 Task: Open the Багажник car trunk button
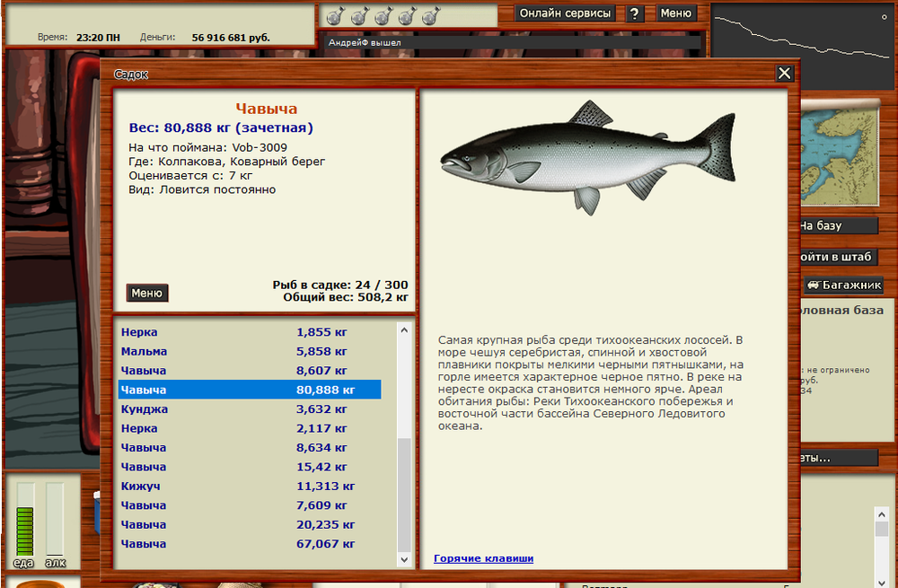coord(843,285)
